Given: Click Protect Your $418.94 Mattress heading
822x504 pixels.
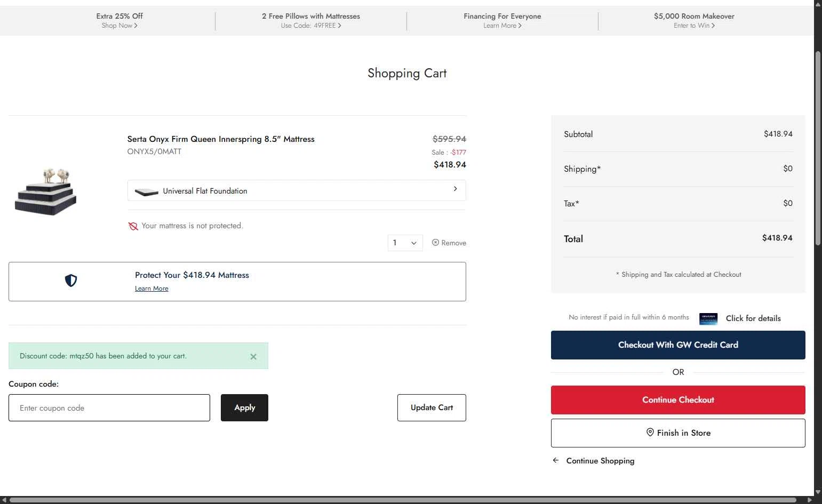Looking at the screenshot, I should (192, 275).
